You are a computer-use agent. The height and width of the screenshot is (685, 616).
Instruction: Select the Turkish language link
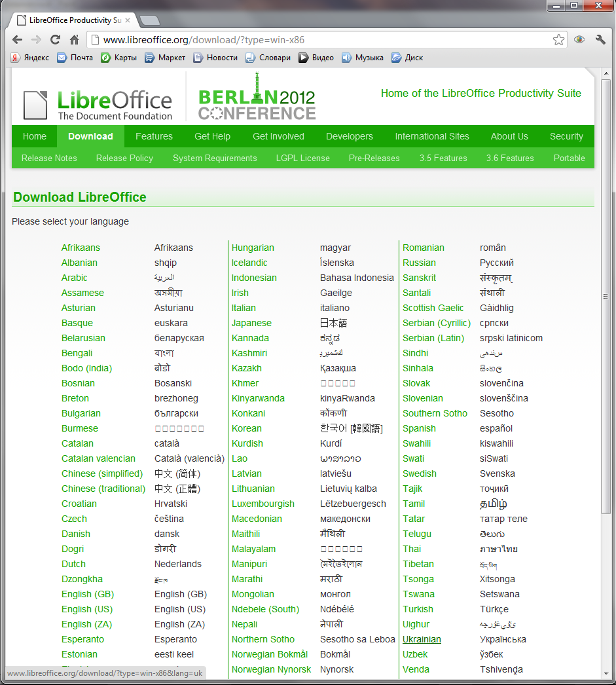tap(418, 609)
